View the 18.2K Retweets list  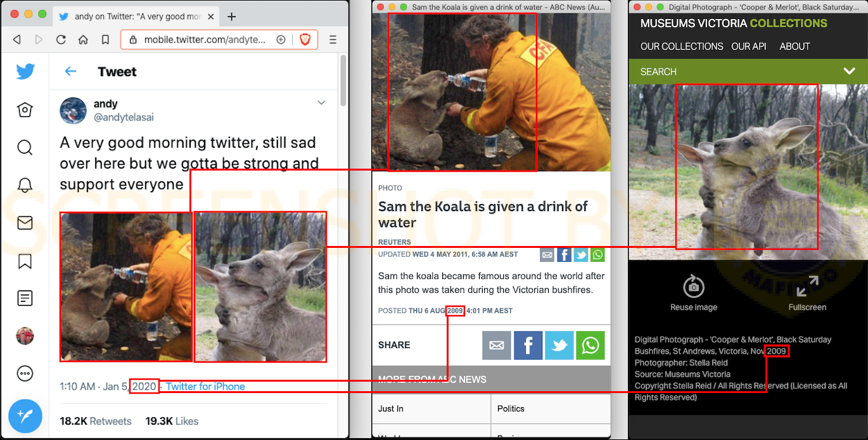click(x=96, y=421)
